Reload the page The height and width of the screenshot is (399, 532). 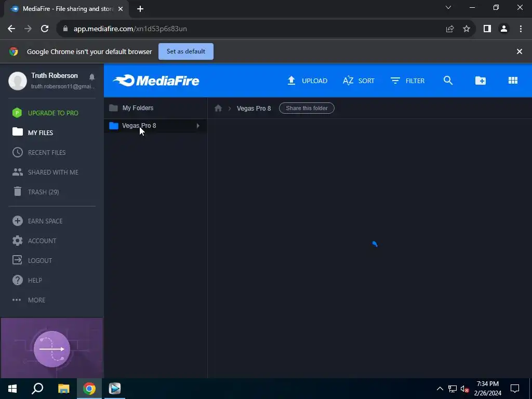click(45, 29)
